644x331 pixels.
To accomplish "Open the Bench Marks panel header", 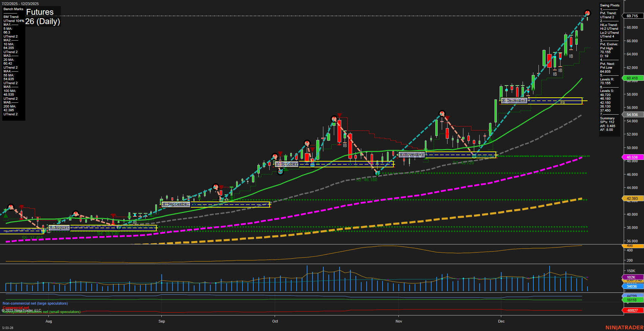I will (13, 9).
